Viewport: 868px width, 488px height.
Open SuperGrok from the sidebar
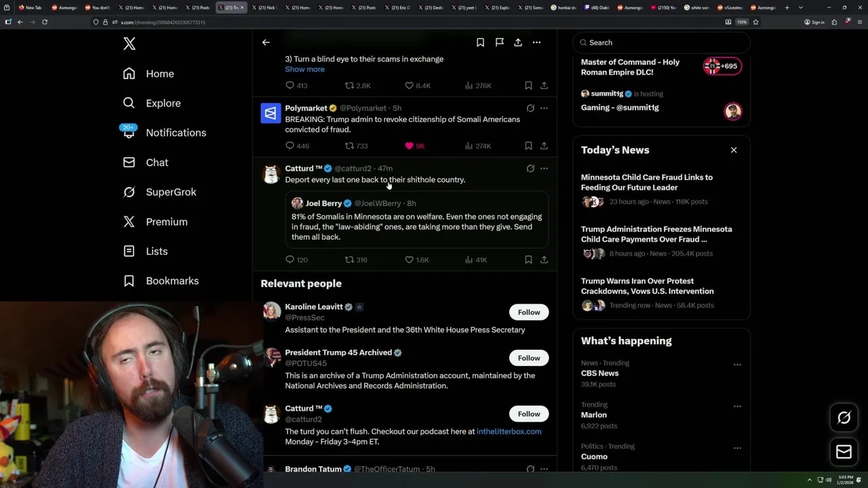tap(160, 192)
